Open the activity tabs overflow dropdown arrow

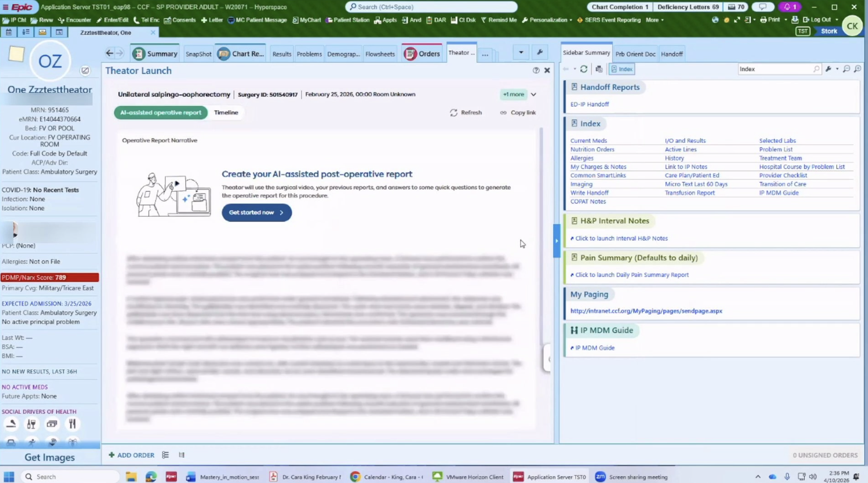(x=521, y=52)
